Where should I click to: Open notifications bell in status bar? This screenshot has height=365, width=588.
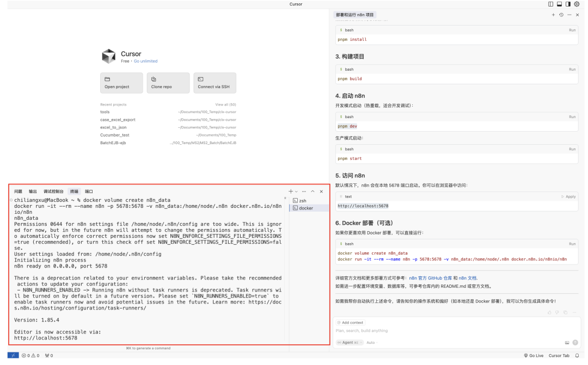tap(577, 356)
